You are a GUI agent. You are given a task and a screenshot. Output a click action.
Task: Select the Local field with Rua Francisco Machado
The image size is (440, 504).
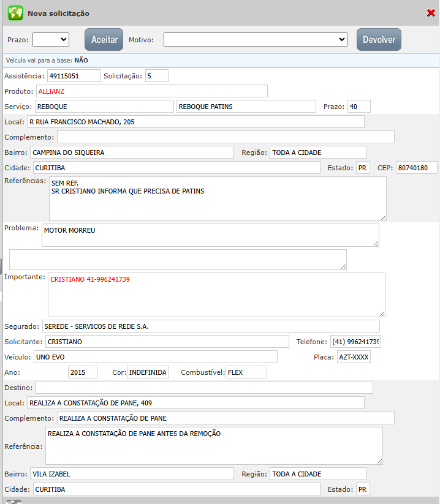195,122
